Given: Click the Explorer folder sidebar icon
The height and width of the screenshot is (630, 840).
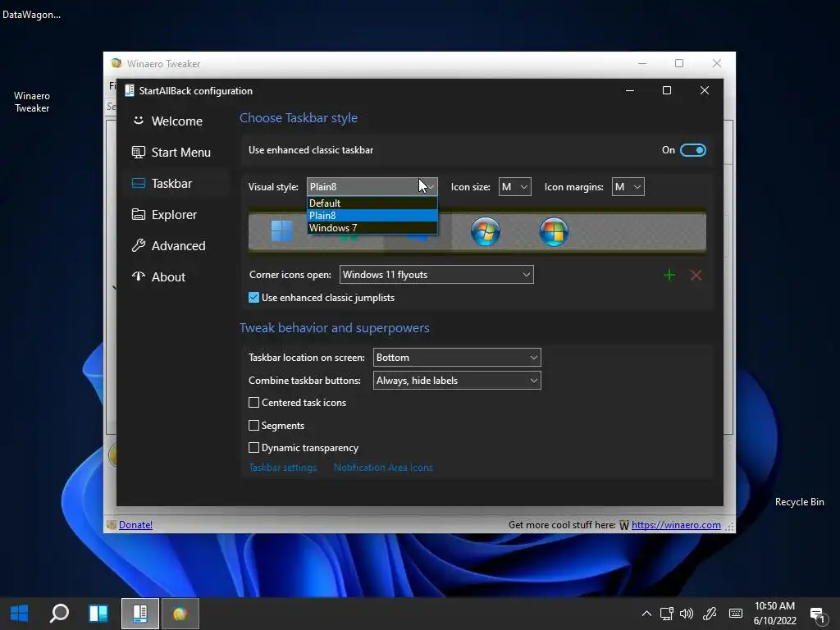Looking at the screenshot, I should tap(138, 214).
